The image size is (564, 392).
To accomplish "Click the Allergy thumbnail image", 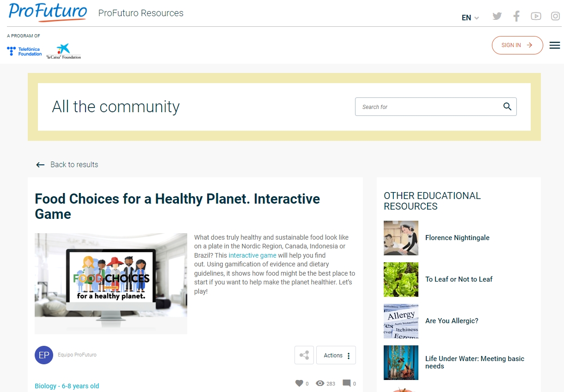I will pyautogui.click(x=401, y=321).
